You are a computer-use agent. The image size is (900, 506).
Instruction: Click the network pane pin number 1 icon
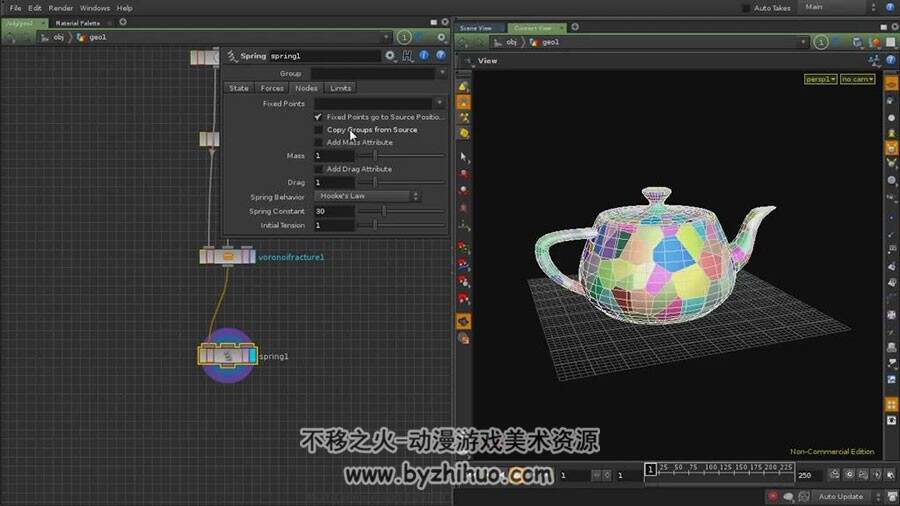pyautogui.click(x=404, y=37)
